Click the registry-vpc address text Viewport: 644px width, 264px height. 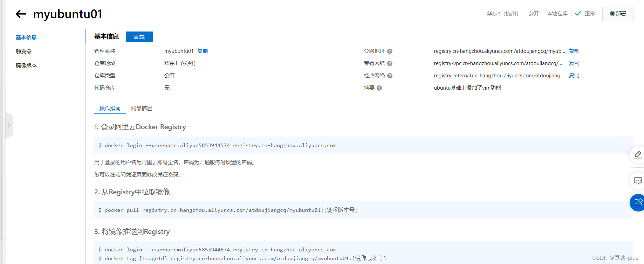498,63
